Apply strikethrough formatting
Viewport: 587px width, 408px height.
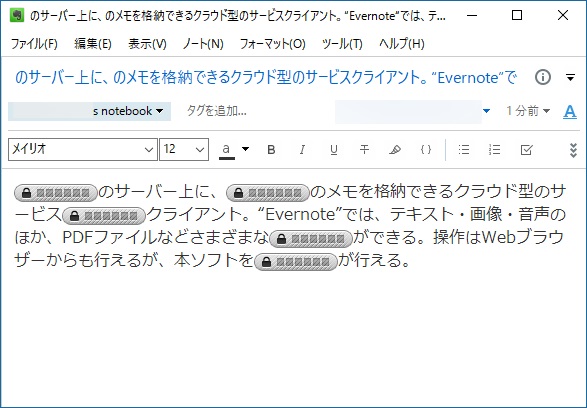pyautogui.click(x=364, y=150)
